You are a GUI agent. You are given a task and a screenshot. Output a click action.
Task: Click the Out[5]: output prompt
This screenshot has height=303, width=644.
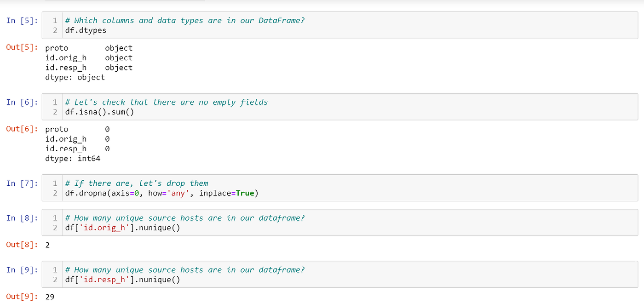click(x=23, y=48)
